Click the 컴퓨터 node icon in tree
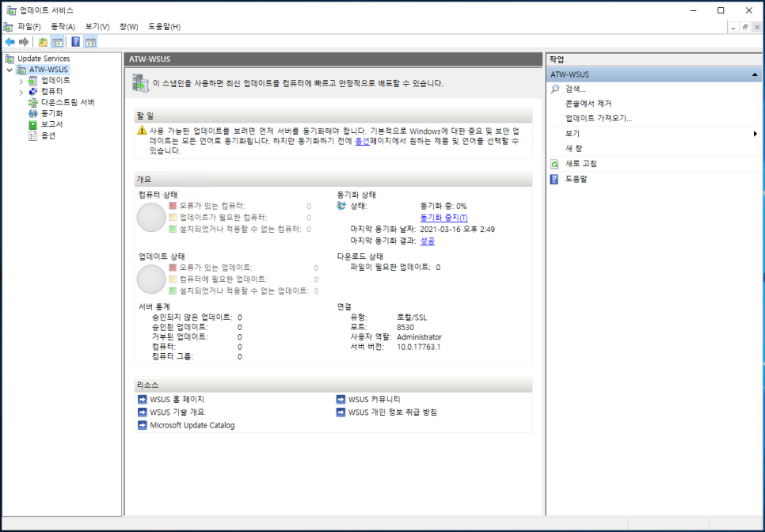 [32, 91]
